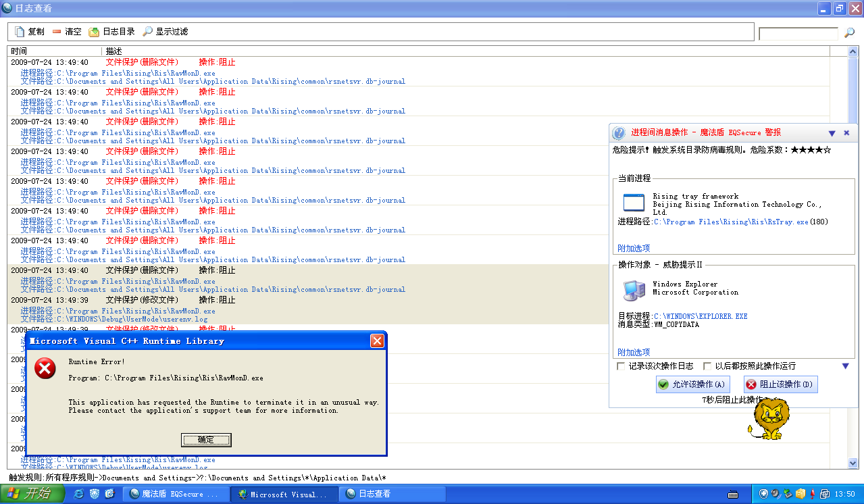Click the speaker volume tray icon
This screenshot has height=504, width=864.
click(776, 494)
